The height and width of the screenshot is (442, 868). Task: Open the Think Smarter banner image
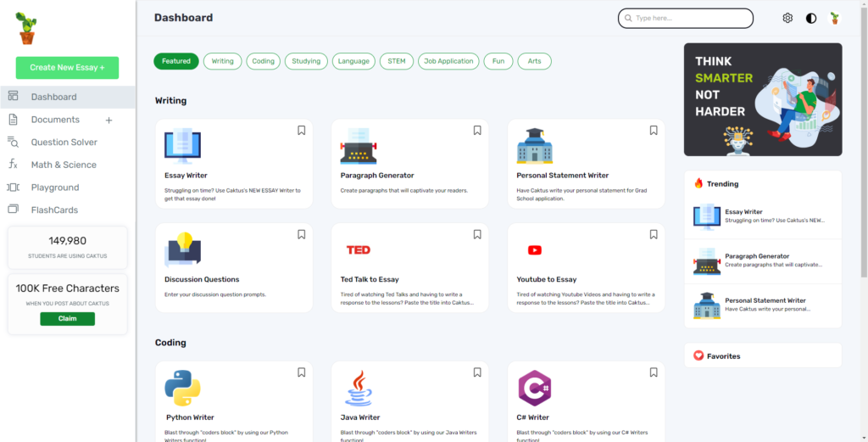pos(763,99)
